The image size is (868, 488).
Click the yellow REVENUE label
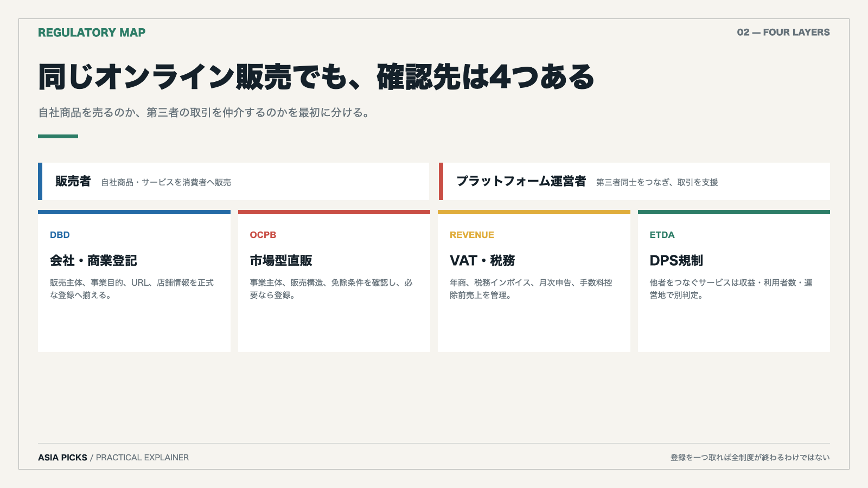(472, 235)
